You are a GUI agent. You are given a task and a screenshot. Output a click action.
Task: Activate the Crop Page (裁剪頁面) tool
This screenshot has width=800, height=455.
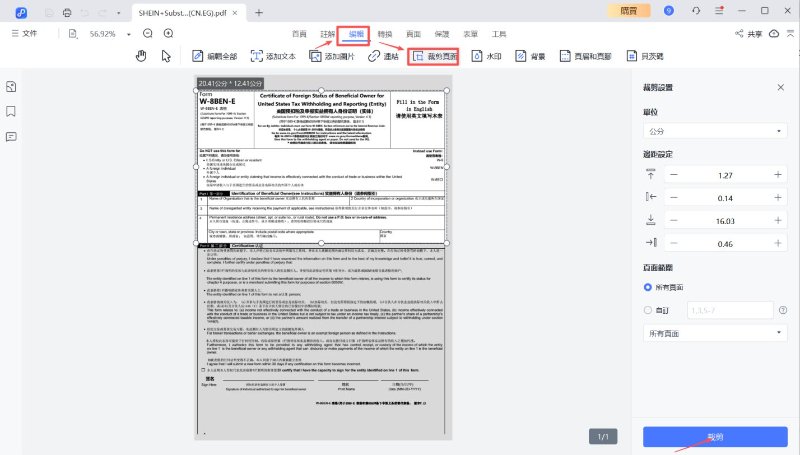coord(434,56)
